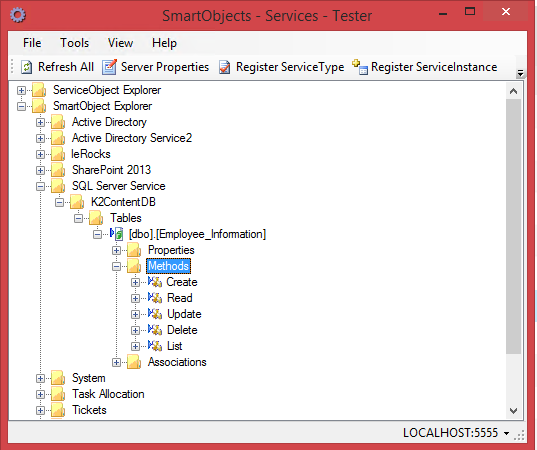
Task: Collapse the SQL Server Service node
Action: (x=40, y=186)
